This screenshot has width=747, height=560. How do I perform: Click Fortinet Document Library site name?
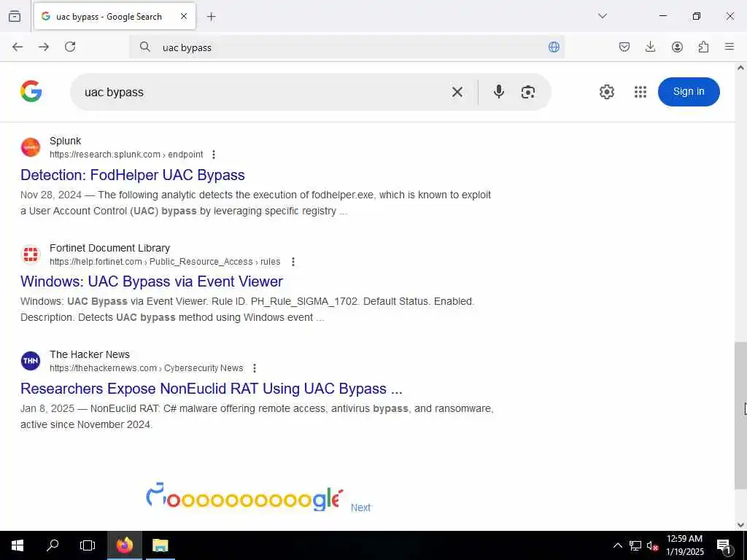[109, 248]
